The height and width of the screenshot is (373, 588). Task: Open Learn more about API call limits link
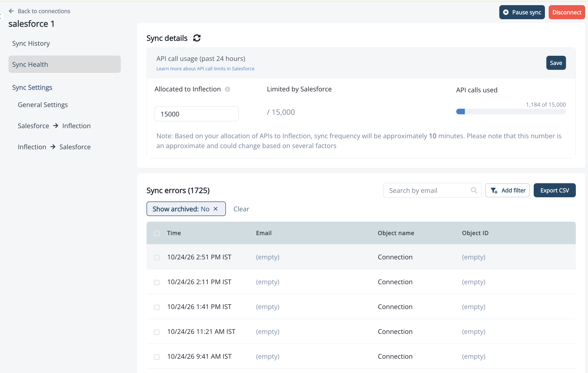click(x=205, y=69)
